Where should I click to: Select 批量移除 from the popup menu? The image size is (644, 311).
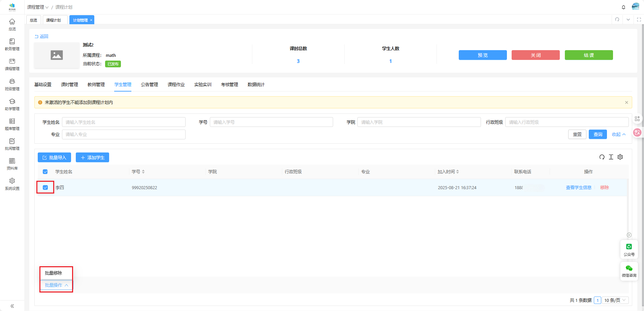54,273
